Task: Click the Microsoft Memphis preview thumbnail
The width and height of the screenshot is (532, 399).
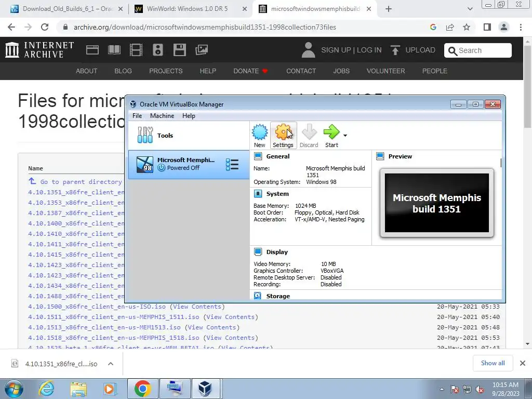Action: [x=436, y=203]
